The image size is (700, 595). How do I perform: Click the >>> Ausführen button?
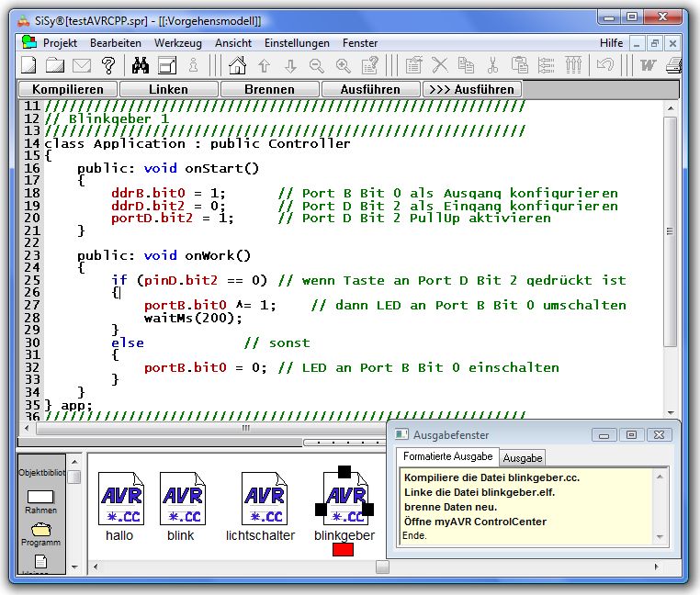(472, 89)
